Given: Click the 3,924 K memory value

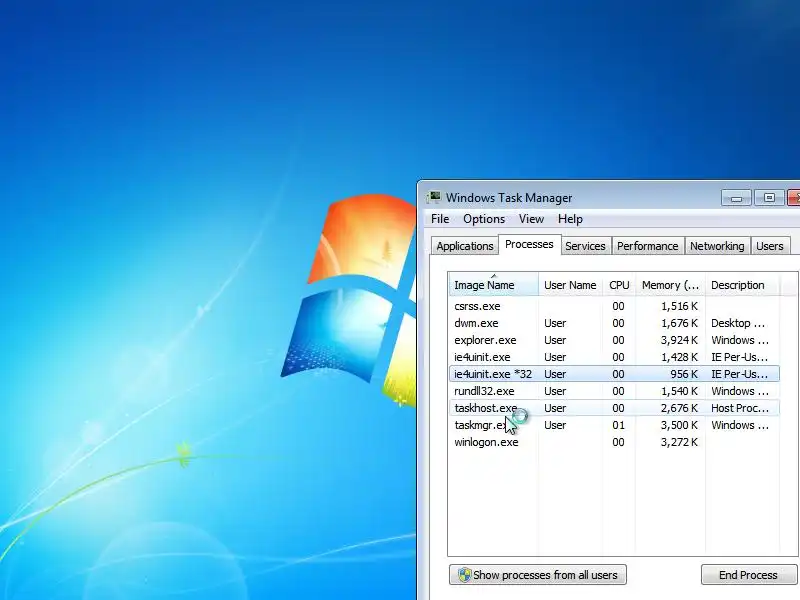Looking at the screenshot, I should (x=679, y=340).
